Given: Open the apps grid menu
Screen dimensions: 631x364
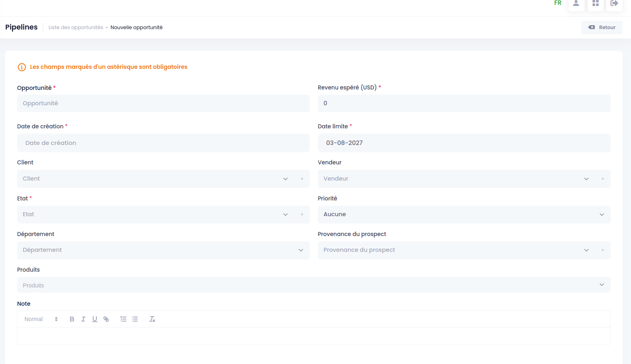Looking at the screenshot, I should [x=595, y=4].
